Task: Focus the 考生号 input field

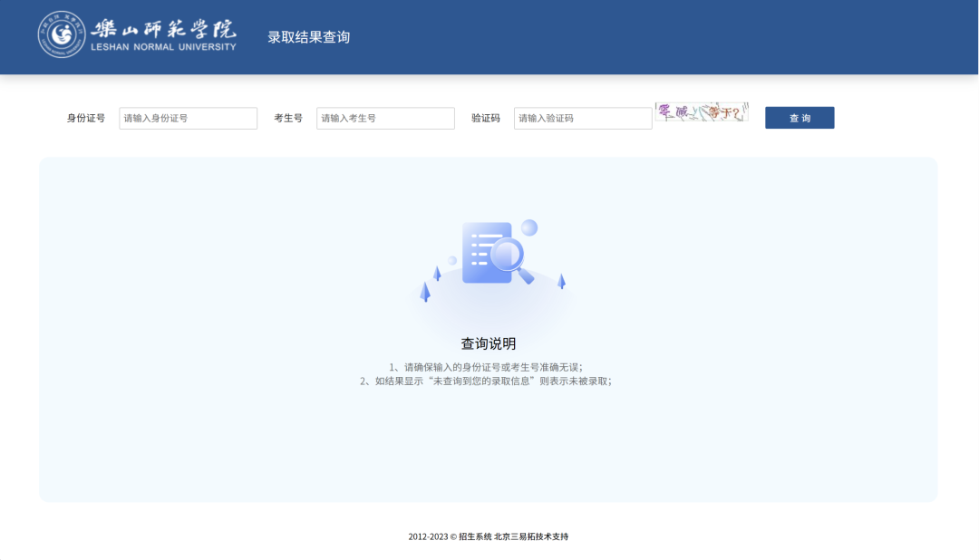Action: click(385, 118)
